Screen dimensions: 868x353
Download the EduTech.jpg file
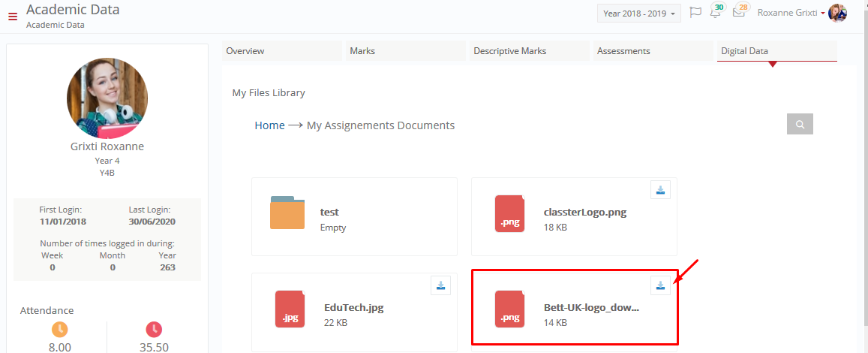pyautogui.click(x=440, y=285)
